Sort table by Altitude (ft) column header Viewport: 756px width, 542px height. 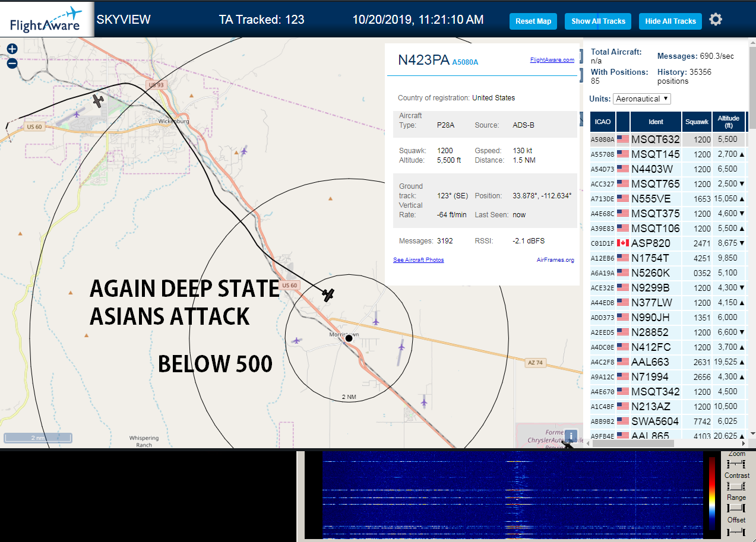[728, 122]
